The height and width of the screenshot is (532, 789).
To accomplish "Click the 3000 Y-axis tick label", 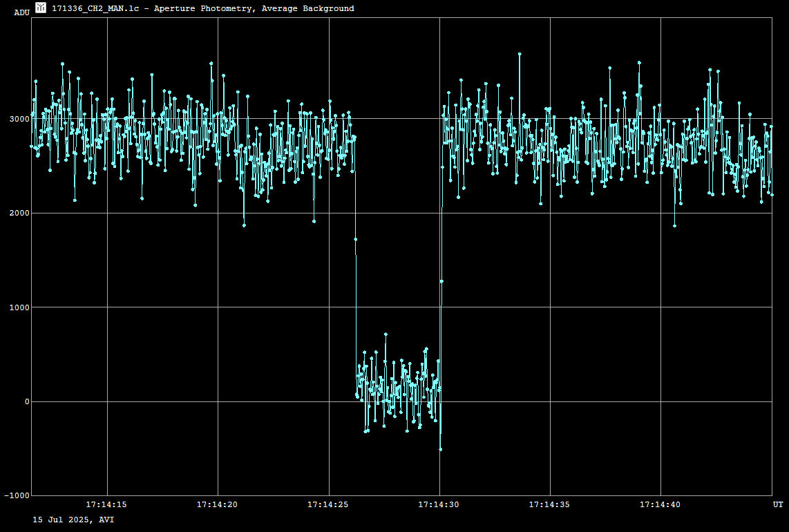I will (19, 119).
